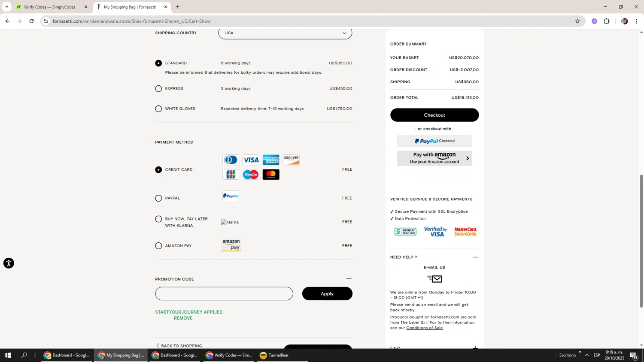The width and height of the screenshot is (644, 362).
Task: Select Amazon Pay payment method
Action: point(158,246)
